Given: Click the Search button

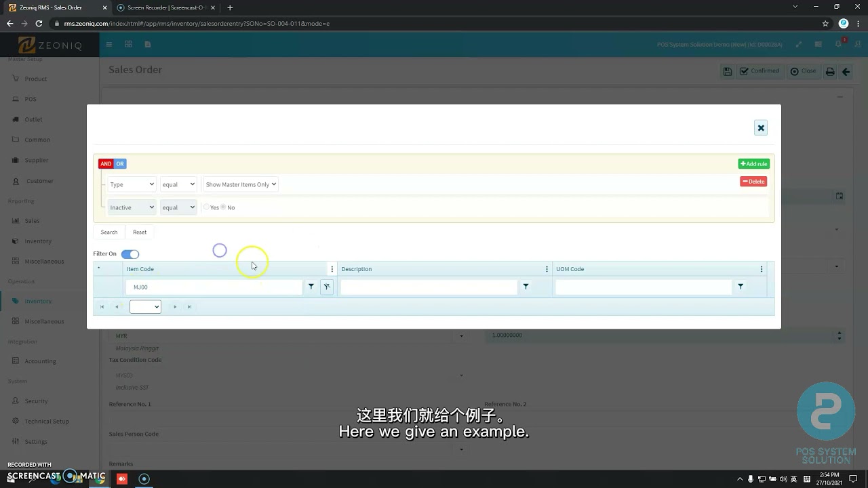Looking at the screenshot, I should [109, 232].
